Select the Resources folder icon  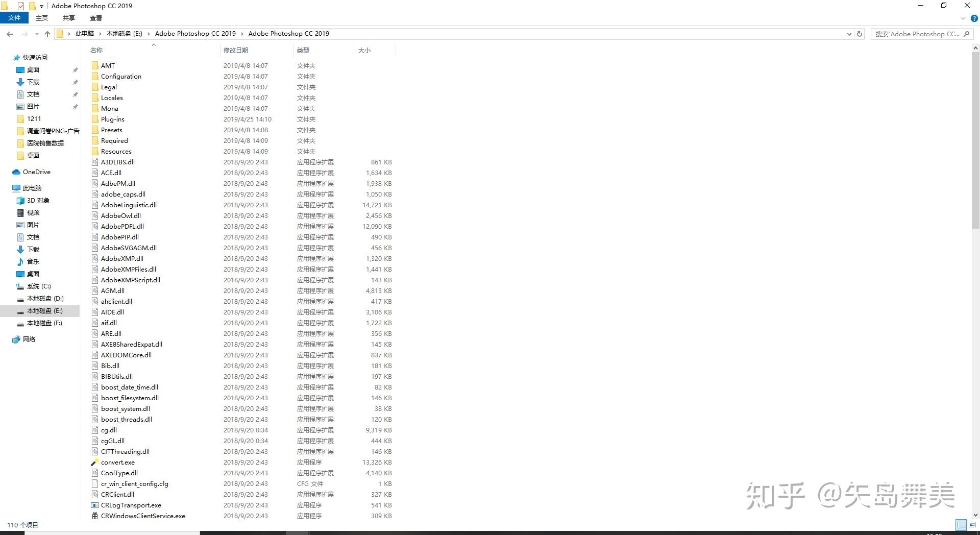point(95,151)
